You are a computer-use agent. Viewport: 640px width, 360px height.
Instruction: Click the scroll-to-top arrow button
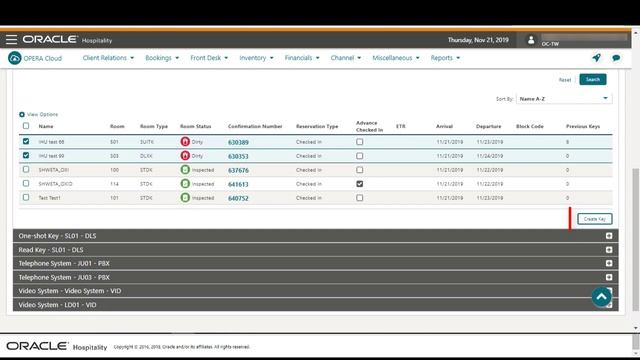pos(602,297)
